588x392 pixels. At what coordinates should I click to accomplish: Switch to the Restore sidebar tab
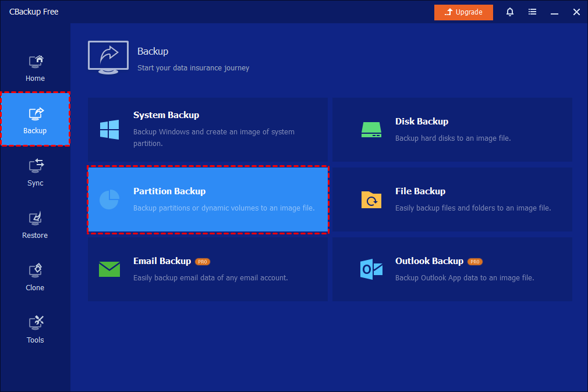[35, 226]
